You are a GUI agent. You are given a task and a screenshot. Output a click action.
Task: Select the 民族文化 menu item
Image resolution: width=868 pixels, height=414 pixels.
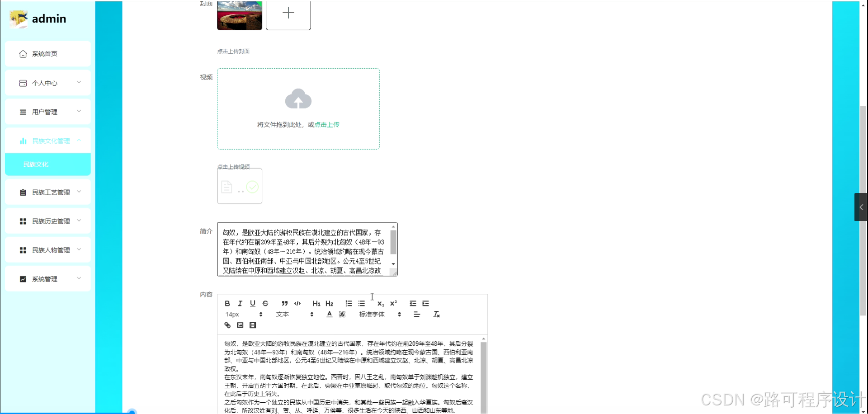point(47,164)
